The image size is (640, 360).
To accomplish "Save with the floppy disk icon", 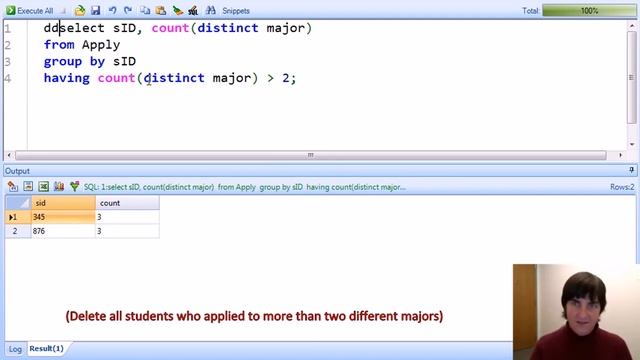I will 96,11.
